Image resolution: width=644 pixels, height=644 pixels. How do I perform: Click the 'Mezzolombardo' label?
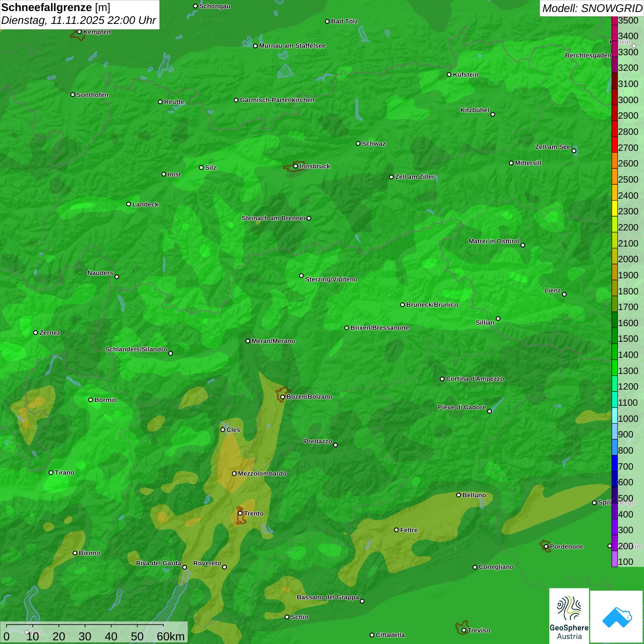pos(262,473)
